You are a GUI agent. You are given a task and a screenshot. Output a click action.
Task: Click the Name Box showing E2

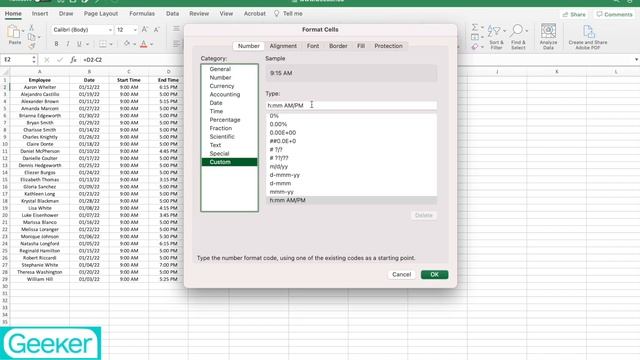(16, 60)
